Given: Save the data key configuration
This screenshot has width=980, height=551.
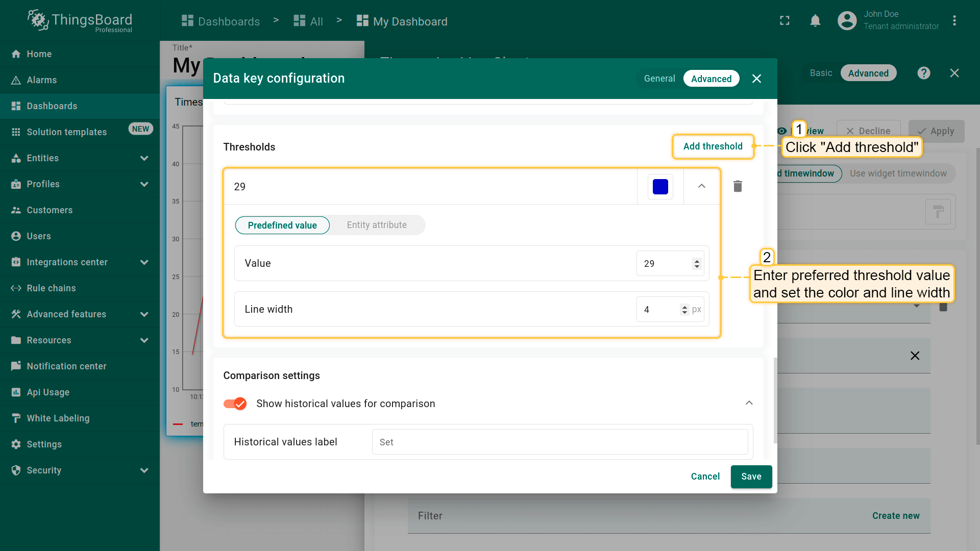Looking at the screenshot, I should coord(751,477).
